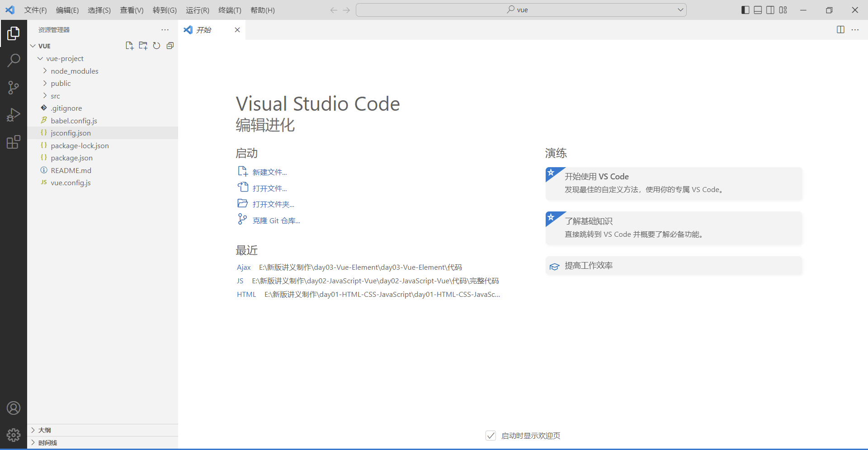Open recent Ajax folder link
This screenshot has height=450, width=868.
[x=244, y=267]
